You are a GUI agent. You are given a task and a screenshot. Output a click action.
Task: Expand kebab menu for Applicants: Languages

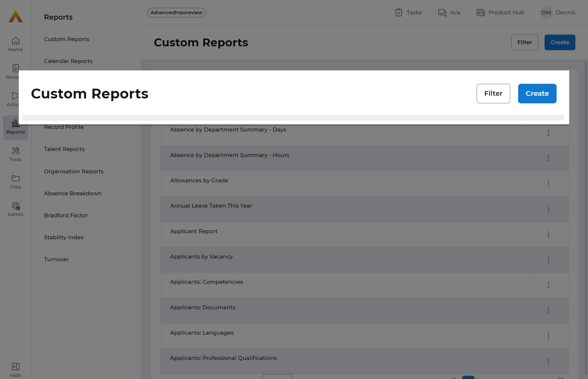(x=548, y=336)
